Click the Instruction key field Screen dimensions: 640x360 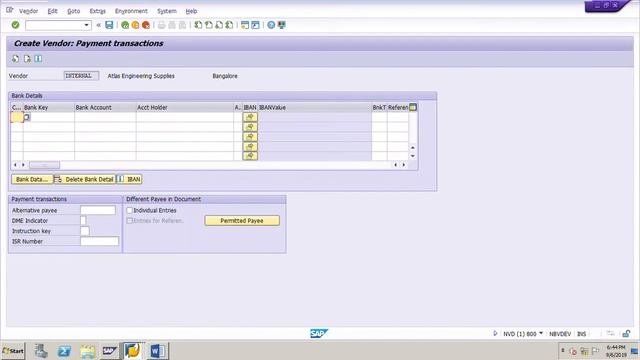coord(84,231)
